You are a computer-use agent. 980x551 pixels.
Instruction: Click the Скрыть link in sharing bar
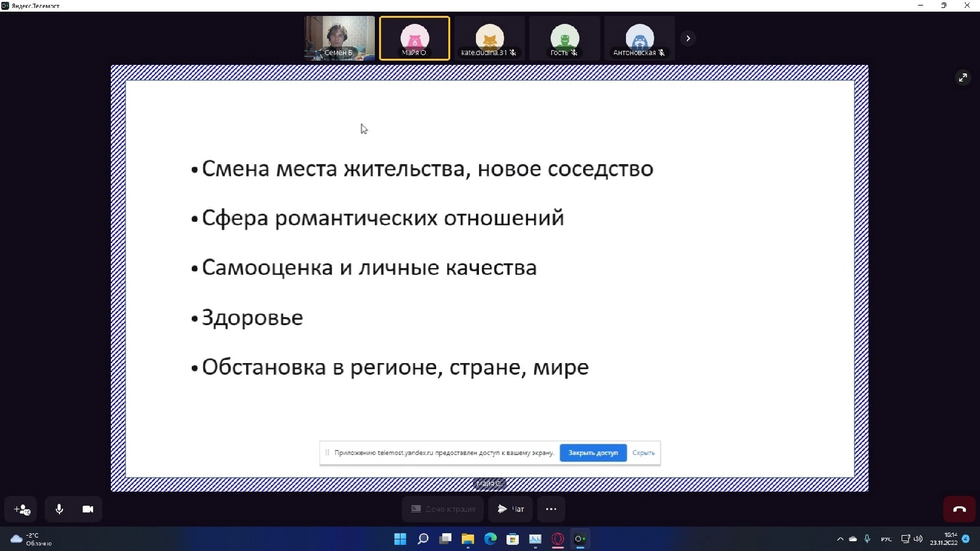(643, 453)
